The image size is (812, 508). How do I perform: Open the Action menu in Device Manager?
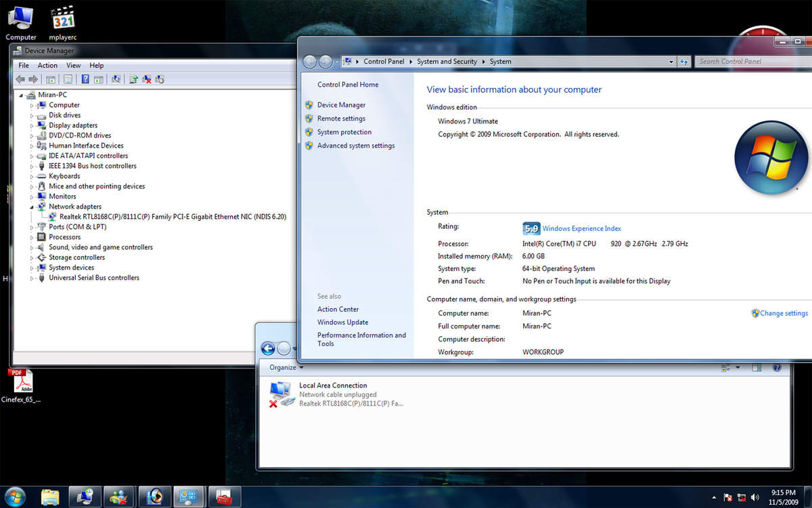pos(47,66)
